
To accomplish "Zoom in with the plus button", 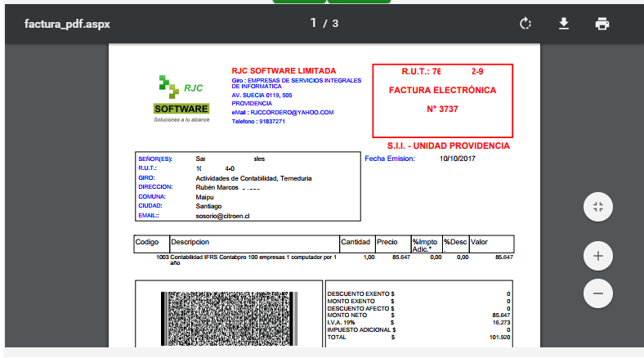I will (597, 256).
